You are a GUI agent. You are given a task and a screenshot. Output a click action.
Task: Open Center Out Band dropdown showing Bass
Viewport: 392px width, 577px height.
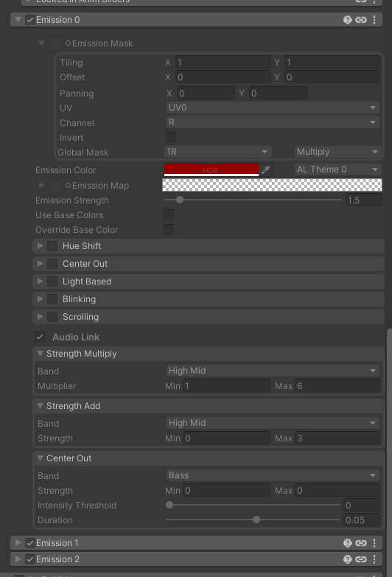pos(273,475)
